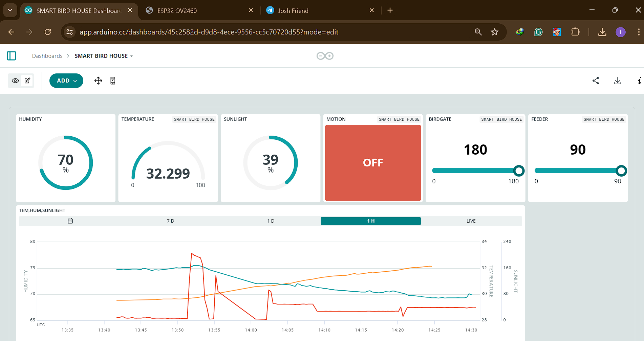Adjust the BIRDGATE slider handle
The image size is (644, 341).
tap(519, 171)
